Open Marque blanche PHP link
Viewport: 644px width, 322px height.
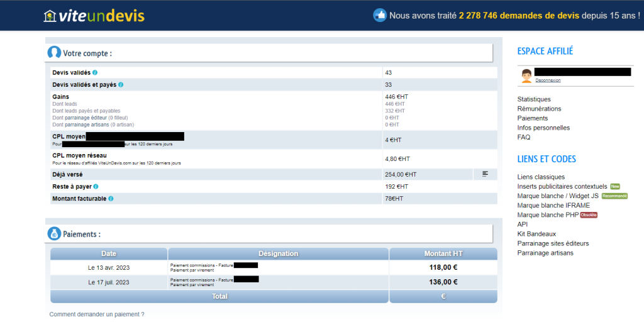548,215
